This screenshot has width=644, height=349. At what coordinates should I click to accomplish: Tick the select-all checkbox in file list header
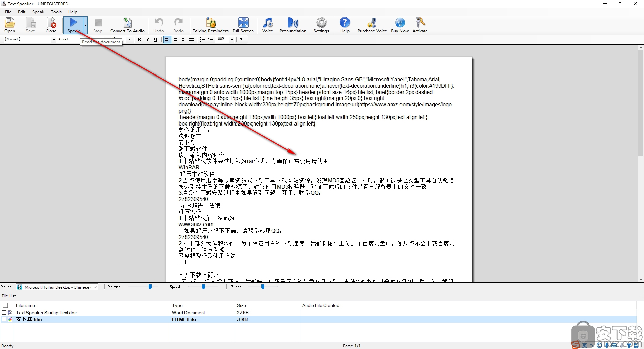coord(5,305)
